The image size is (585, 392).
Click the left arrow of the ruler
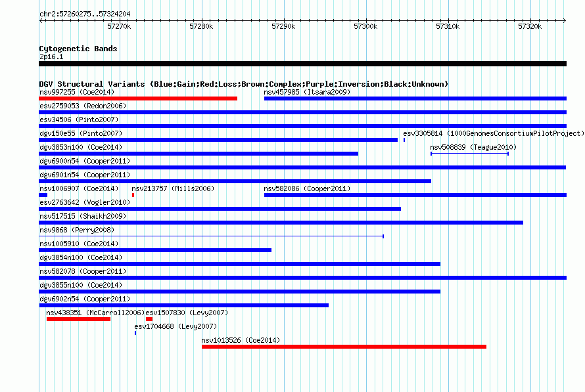tap(41, 20)
